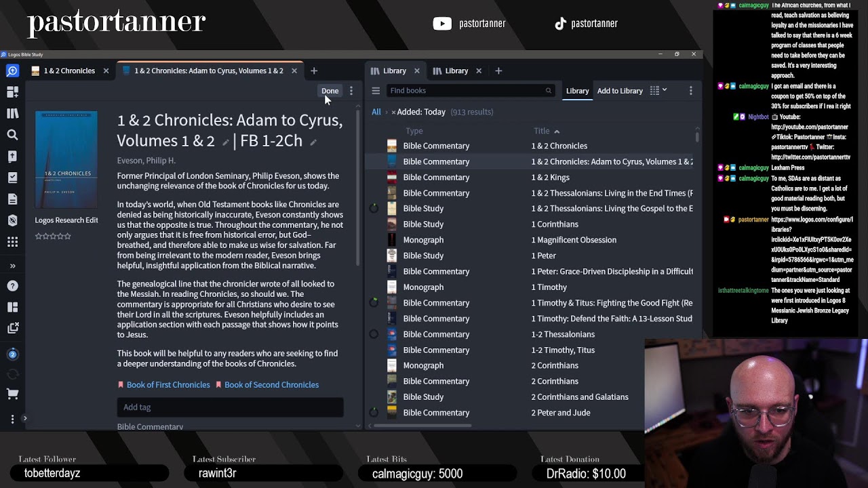The image size is (868, 488).
Task: Open the blue notifications badge showing 2
Action: click(12, 354)
